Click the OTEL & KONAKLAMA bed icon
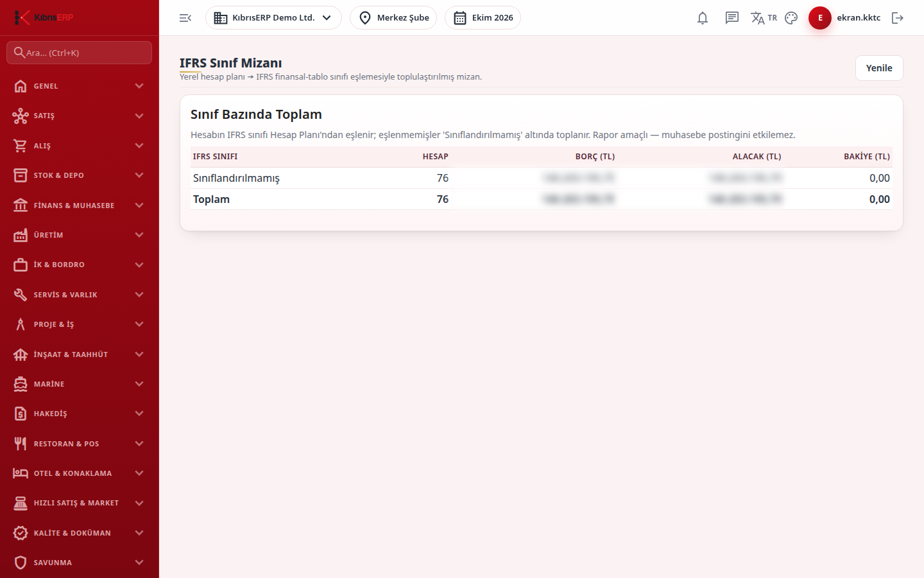The height and width of the screenshot is (578, 924). point(21,473)
